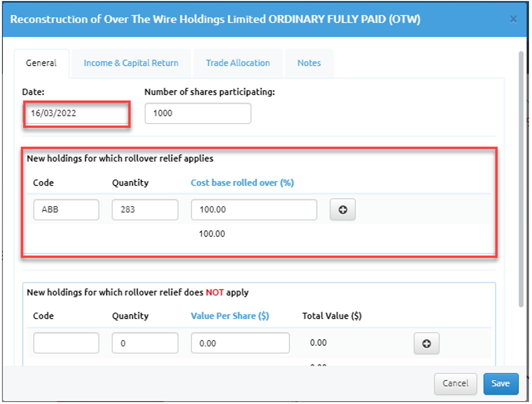The height and width of the screenshot is (404, 532).
Task: Add another rollover relief holding row
Action: [x=343, y=210]
